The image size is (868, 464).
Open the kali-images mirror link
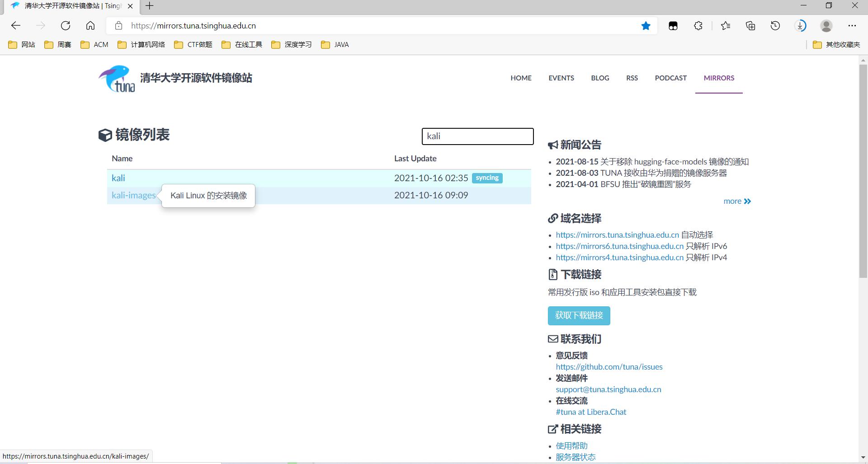[133, 195]
